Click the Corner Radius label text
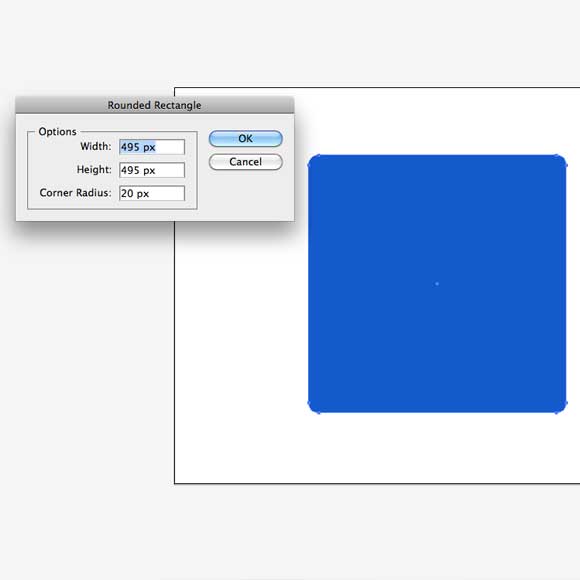 [75, 193]
